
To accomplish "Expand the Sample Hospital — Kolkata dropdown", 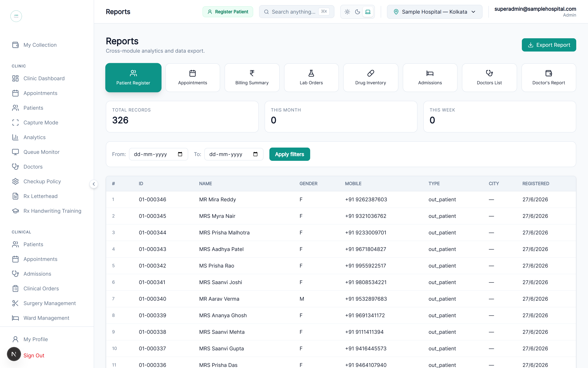I will [x=434, y=12].
